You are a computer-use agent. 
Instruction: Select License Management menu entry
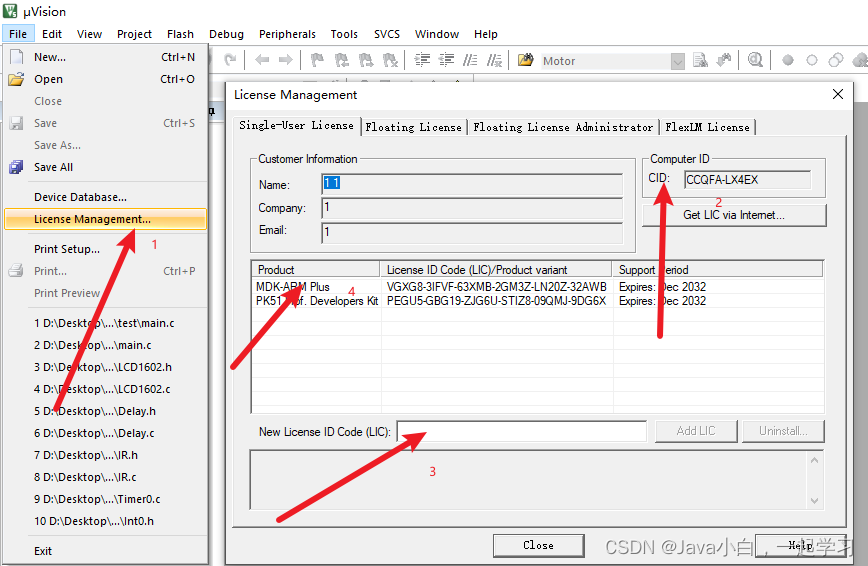pos(105,219)
